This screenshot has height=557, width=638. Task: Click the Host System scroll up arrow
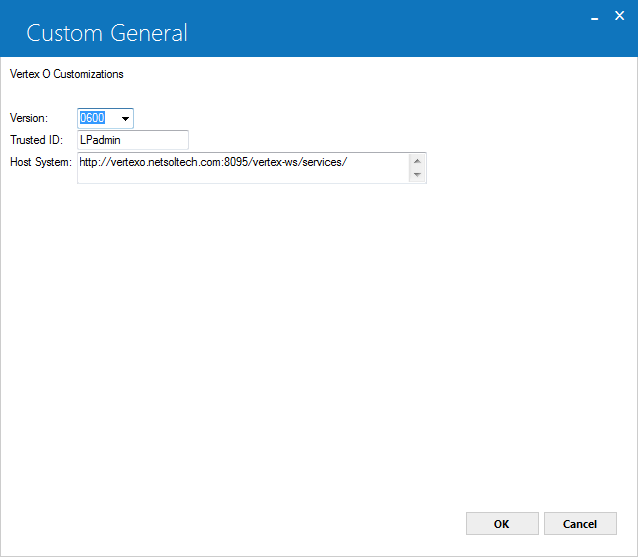(417, 162)
